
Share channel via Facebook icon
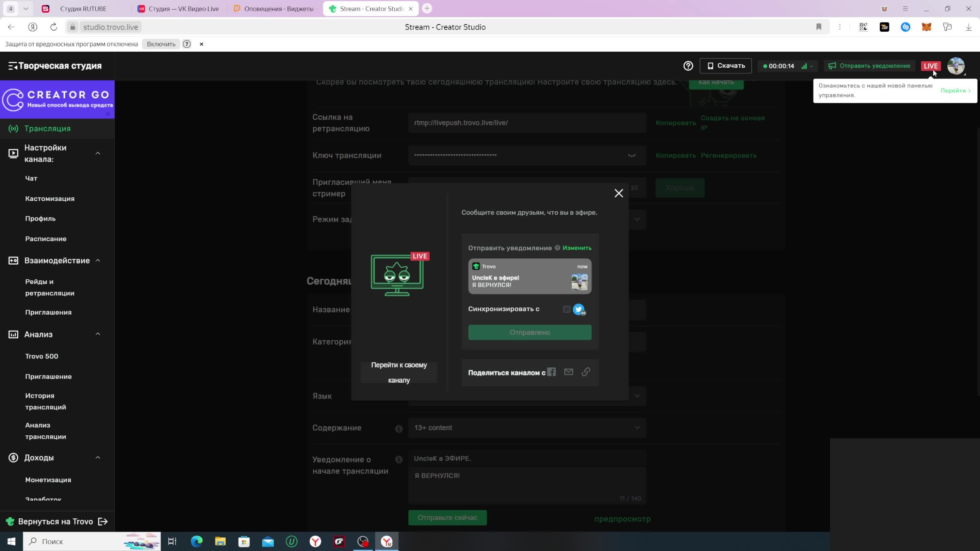pos(551,372)
